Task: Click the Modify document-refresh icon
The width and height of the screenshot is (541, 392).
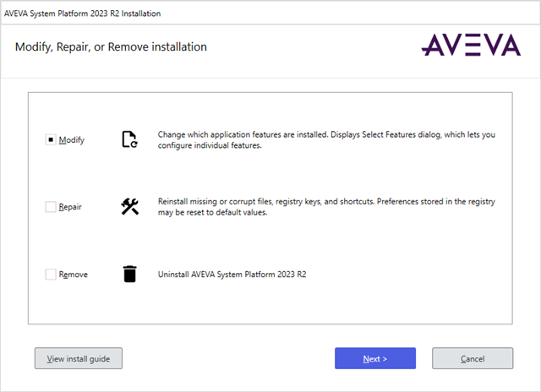Action: (x=129, y=139)
